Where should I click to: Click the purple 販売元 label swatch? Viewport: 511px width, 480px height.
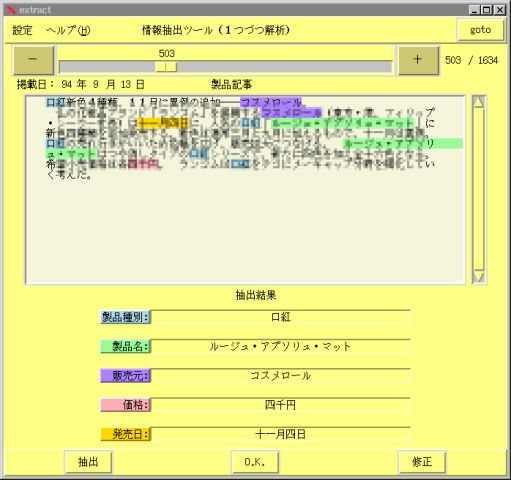125,376
